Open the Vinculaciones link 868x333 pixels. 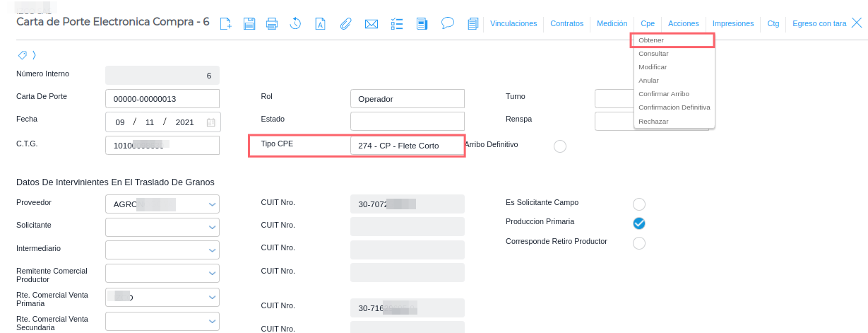coord(513,23)
